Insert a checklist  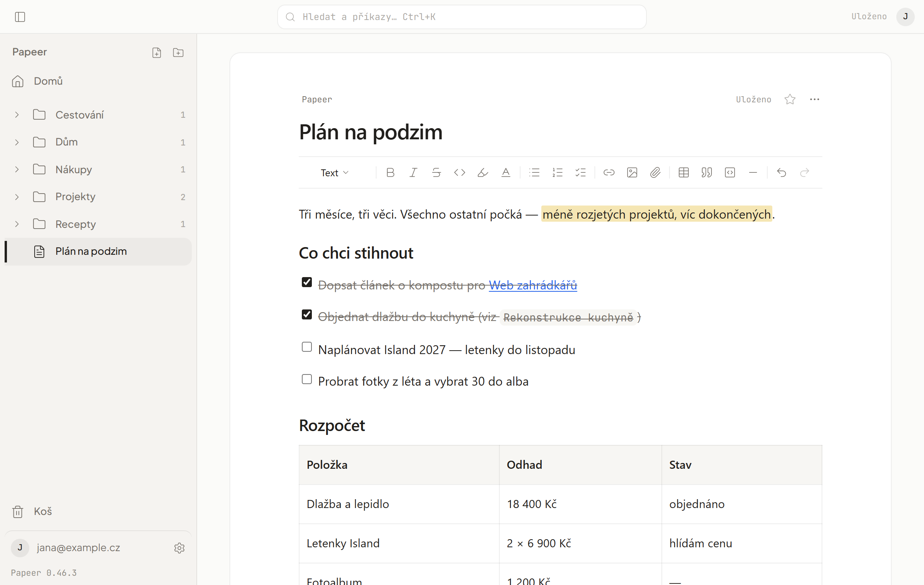click(581, 173)
